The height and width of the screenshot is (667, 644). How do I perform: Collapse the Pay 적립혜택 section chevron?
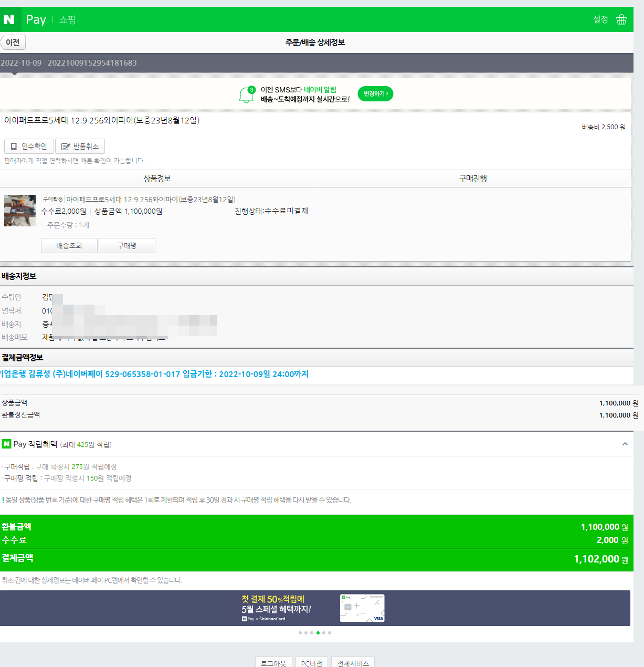pyautogui.click(x=625, y=444)
